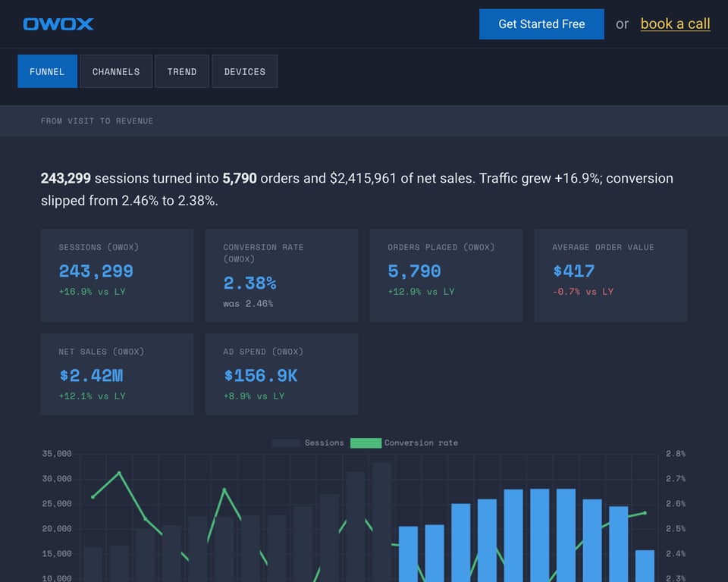Open the Trend tab
728x582 pixels.
coord(181,71)
